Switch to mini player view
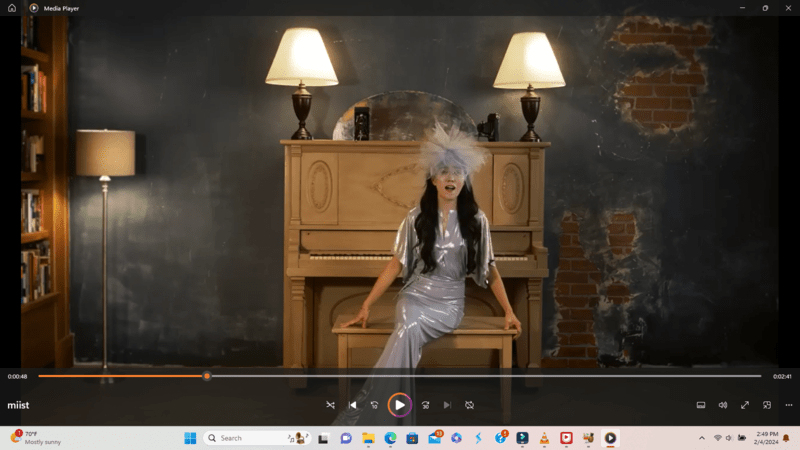 pyautogui.click(x=767, y=405)
